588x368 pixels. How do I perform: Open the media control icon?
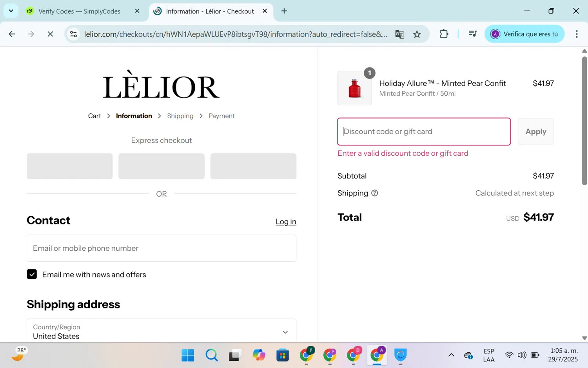tap(473, 34)
